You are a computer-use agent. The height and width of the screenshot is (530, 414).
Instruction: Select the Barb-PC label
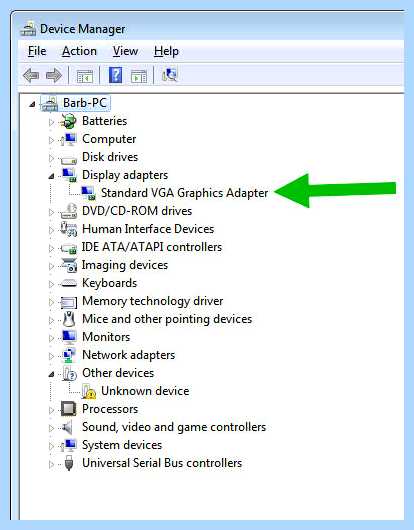pos(85,103)
